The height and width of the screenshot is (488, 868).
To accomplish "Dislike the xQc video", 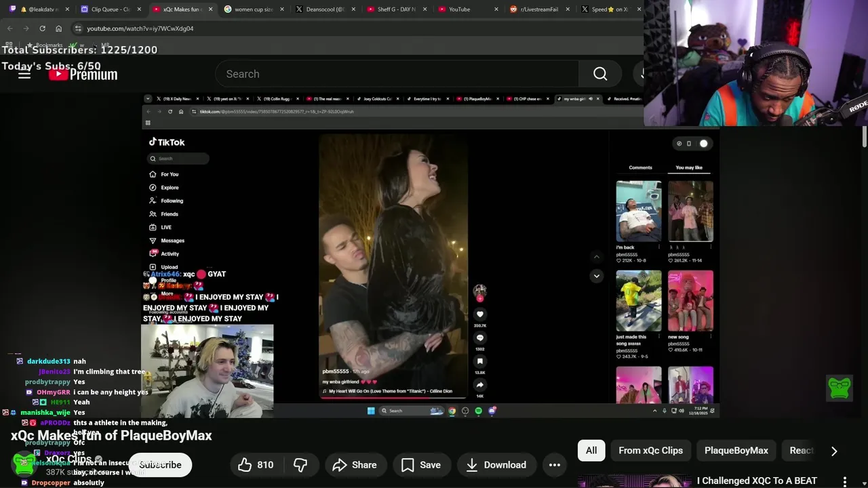I will click(x=300, y=465).
